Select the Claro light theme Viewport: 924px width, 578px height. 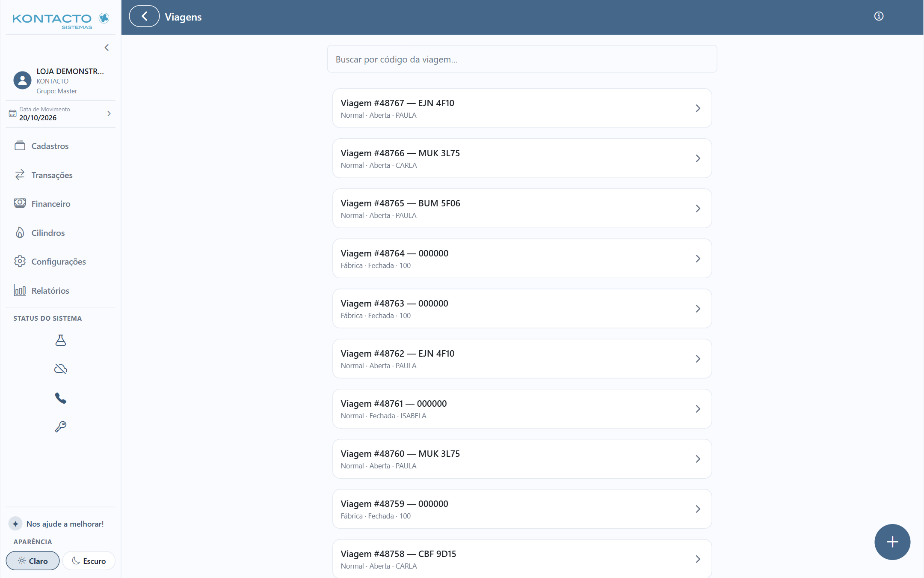click(x=33, y=561)
